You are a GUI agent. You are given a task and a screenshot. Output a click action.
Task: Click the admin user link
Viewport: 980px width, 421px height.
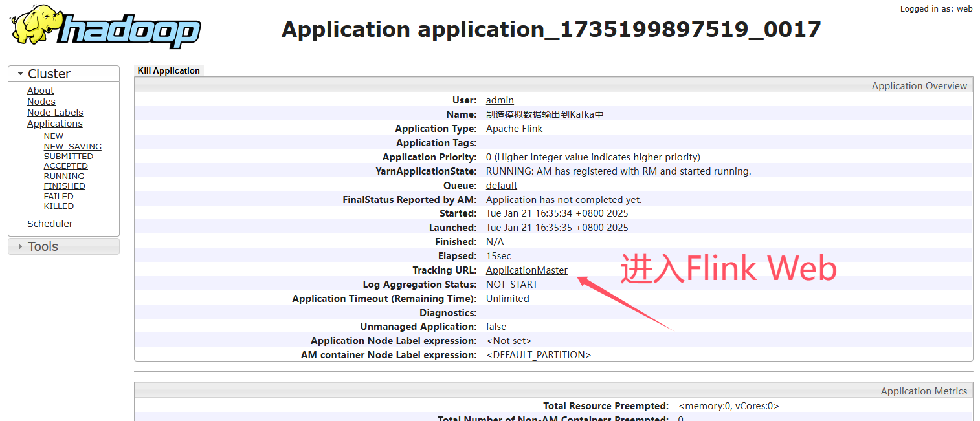tap(500, 100)
